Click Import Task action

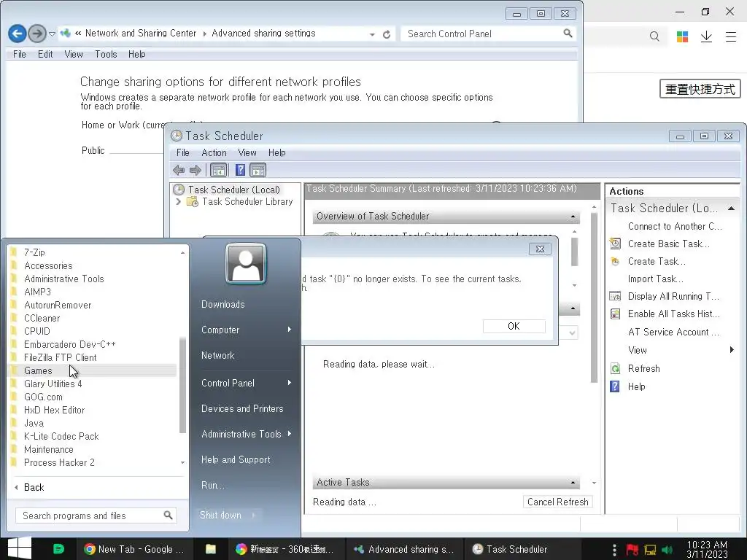click(655, 279)
